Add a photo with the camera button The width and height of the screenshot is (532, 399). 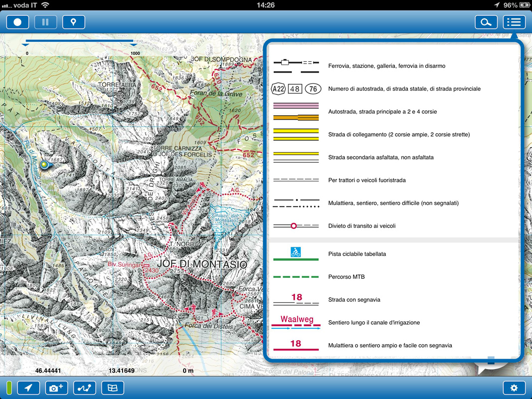[x=57, y=388]
